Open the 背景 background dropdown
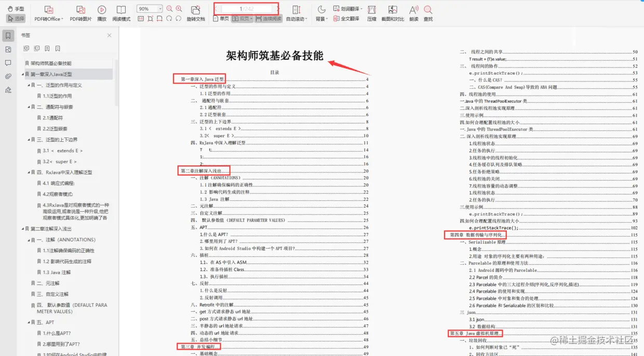The height and width of the screenshot is (356, 644). (321, 13)
